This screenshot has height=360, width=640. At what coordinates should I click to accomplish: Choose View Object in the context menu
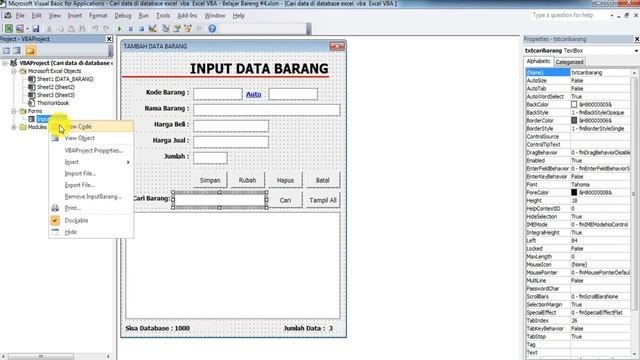(x=91, y=138)
